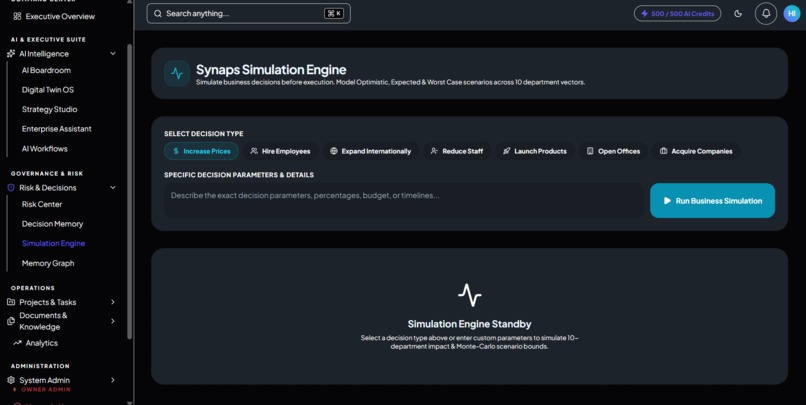
Task: Expand Documents & Knowledge chevron
Action: click(113, 321)
